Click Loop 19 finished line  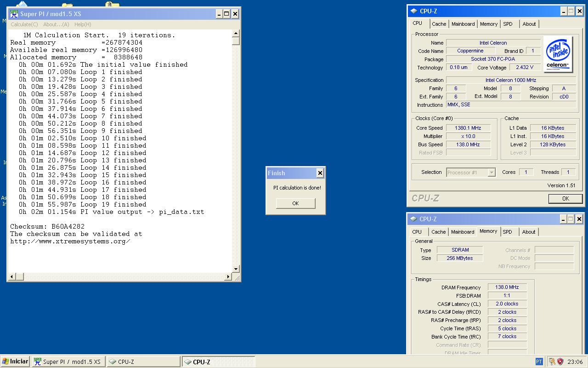pos(83,205)
